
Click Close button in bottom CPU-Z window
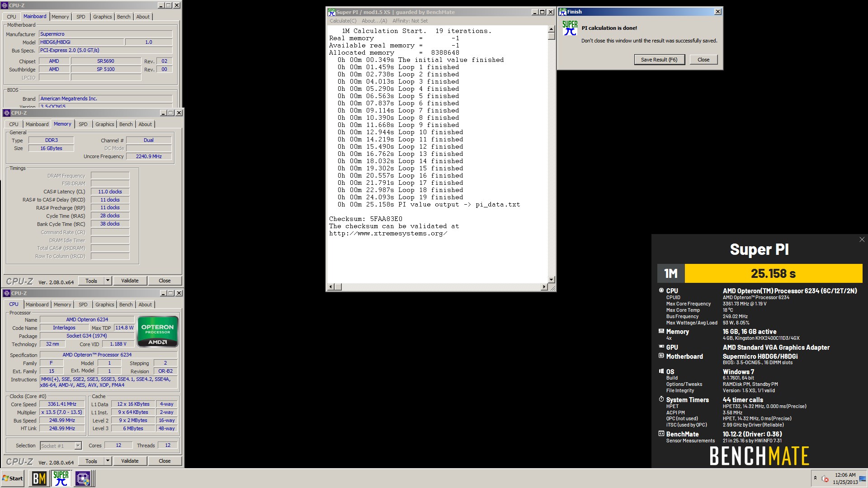point(165,461)
